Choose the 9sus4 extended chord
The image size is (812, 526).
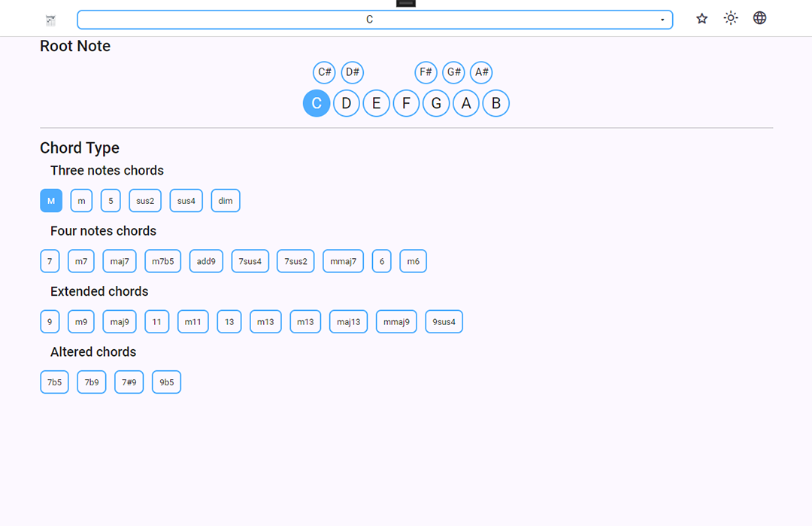pos(444,322)
